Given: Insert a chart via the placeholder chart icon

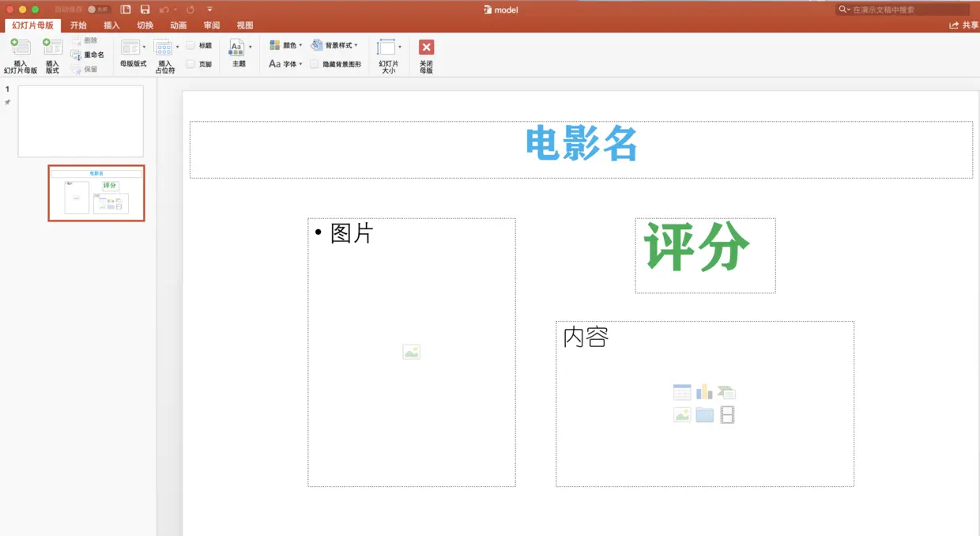Looking at the screenshot, I should [703, 391].
